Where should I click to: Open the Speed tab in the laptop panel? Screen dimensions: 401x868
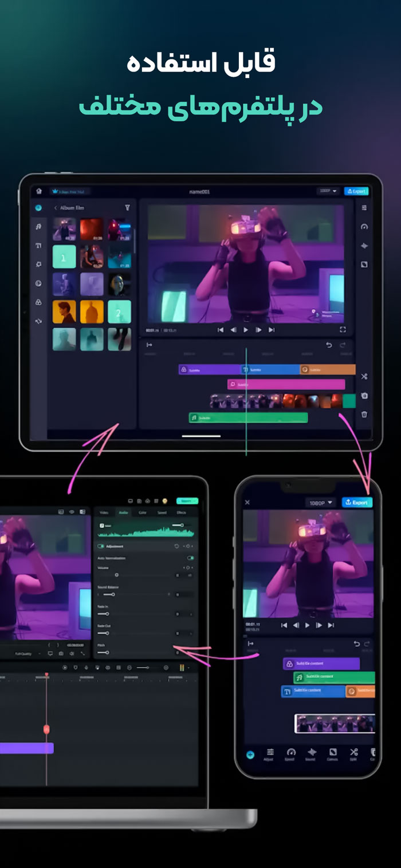(162, 512)
